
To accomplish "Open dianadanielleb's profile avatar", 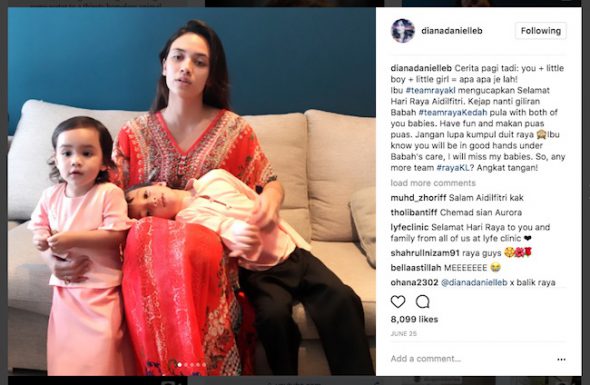I will point(403,30).
